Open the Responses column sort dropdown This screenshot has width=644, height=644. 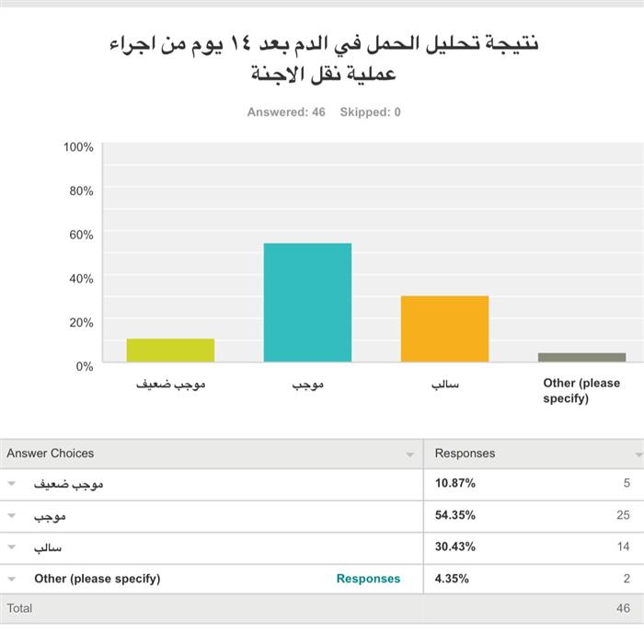coord(638,454)
